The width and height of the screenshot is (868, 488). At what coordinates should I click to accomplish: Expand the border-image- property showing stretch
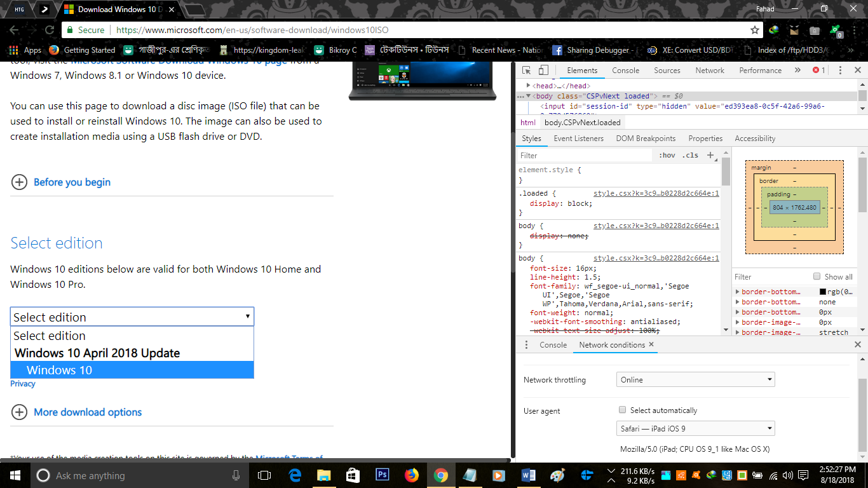tap(737, 332)
